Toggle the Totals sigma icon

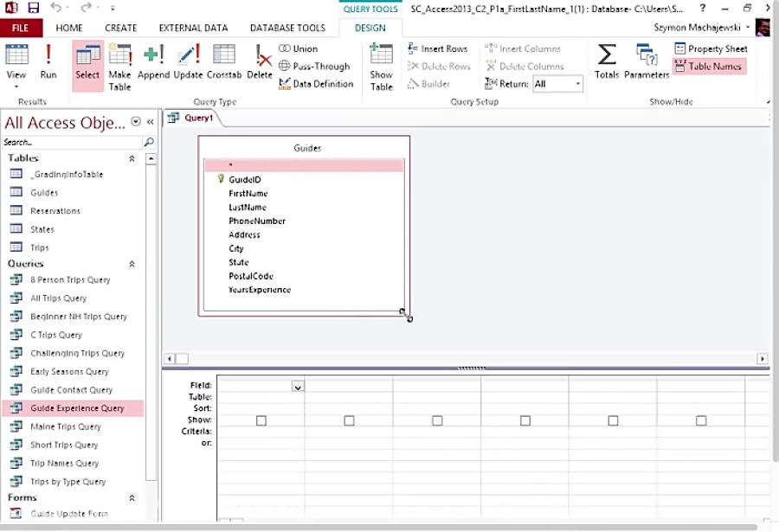click(x=607, y=61)
